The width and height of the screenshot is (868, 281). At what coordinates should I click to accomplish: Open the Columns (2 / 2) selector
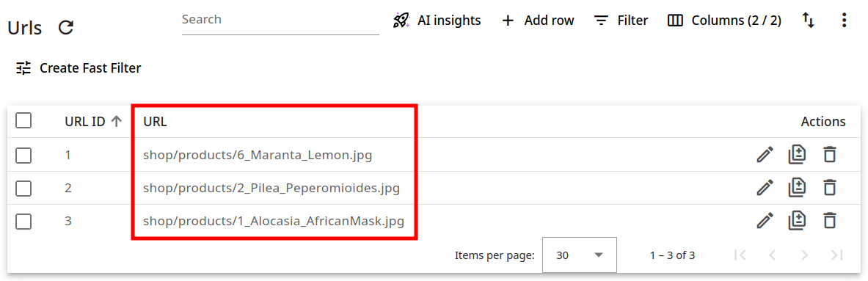coord(724,21)
